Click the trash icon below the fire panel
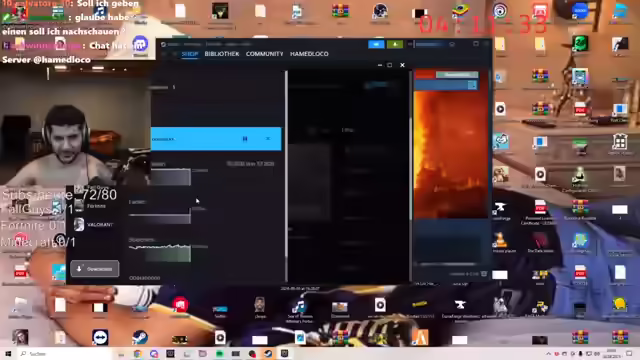This screenshot has width=640, height=360. click(x=484, y=273)
